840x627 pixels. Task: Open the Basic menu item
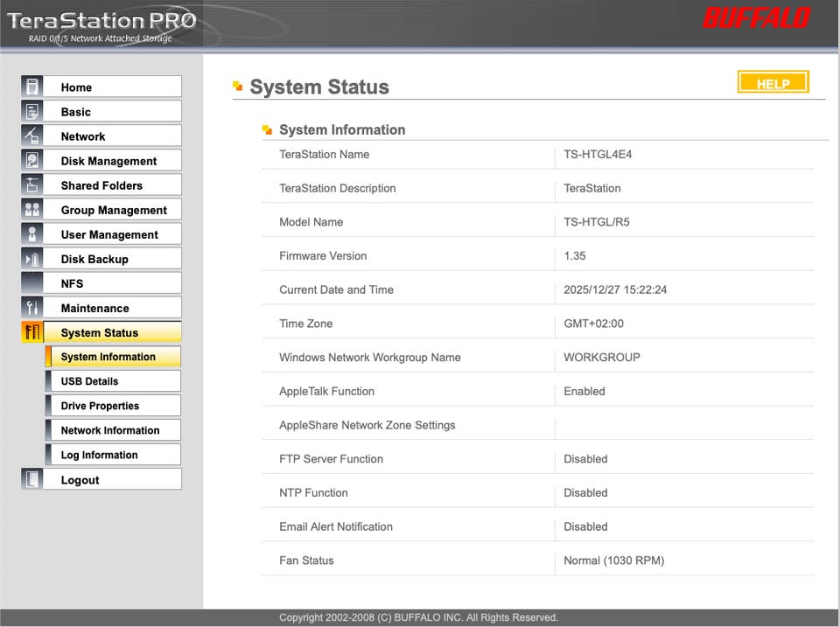click(x=112, y=111)
